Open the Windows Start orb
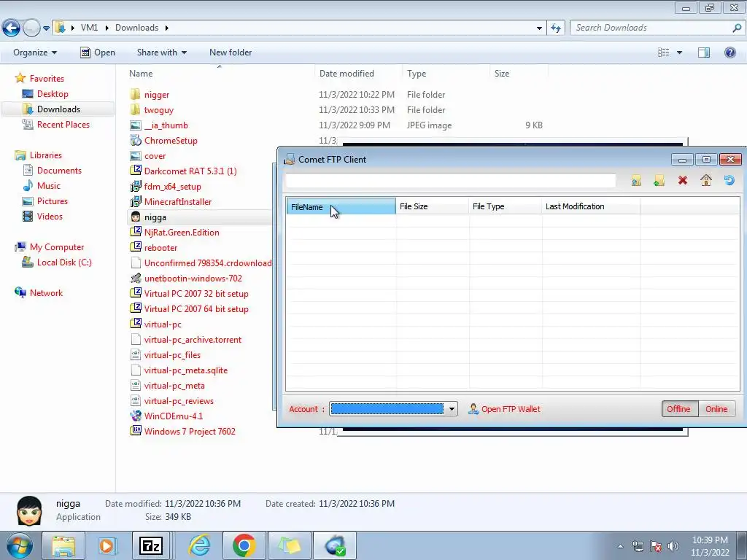Viewport: 747px width, 560px height. [19, 545]
